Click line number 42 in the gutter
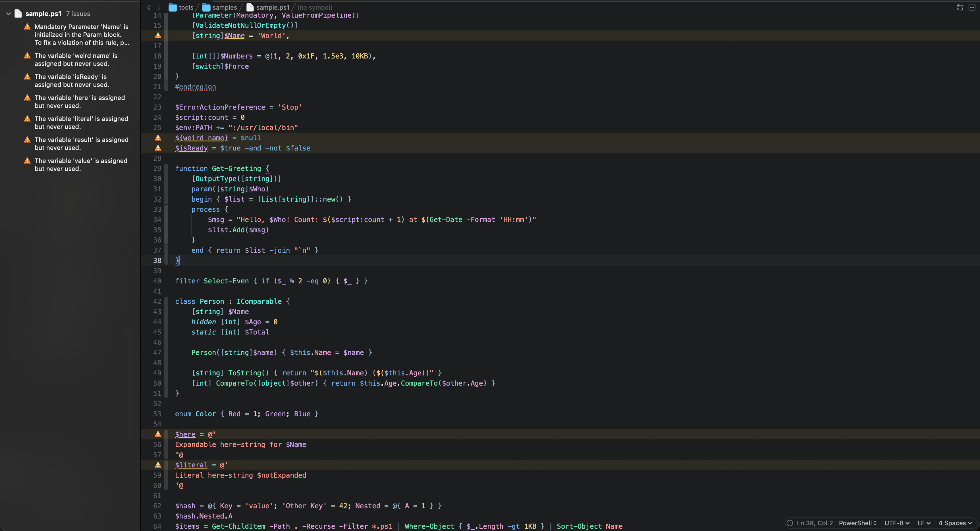 157,301
